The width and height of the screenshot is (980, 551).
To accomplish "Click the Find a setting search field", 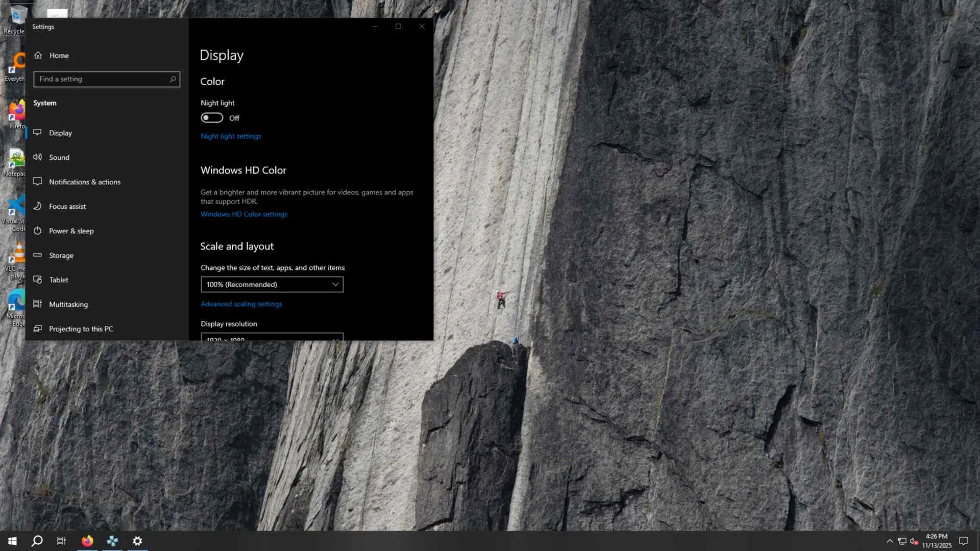I will point(102,79).
